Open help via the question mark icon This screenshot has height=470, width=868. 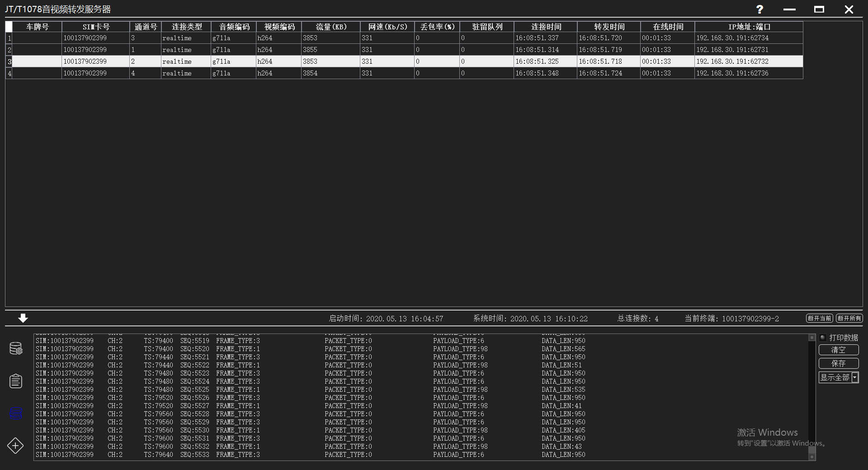[x=759, y=9]
